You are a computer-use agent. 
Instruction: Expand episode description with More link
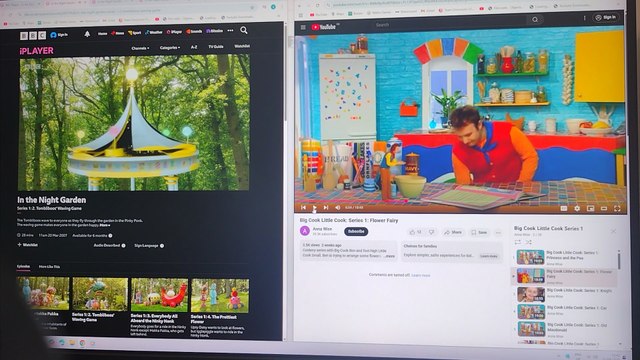(x=105, y=225)
